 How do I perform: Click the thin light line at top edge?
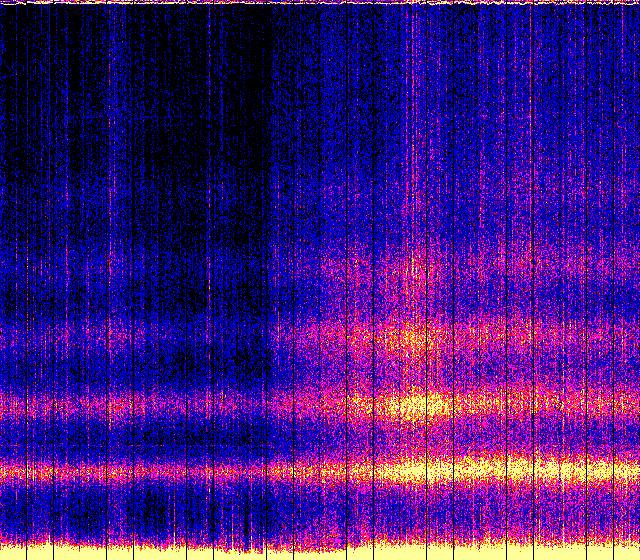(x=320, y=3)
